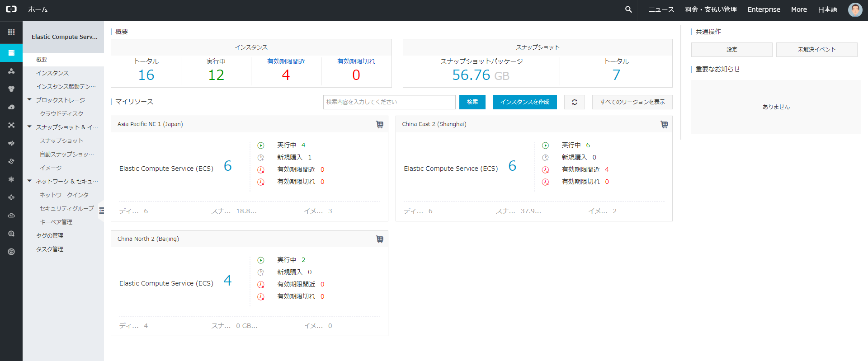Click the 未解決イベント button
The height and width of the screenshot is (361, 868).
[x=816, y=50]
